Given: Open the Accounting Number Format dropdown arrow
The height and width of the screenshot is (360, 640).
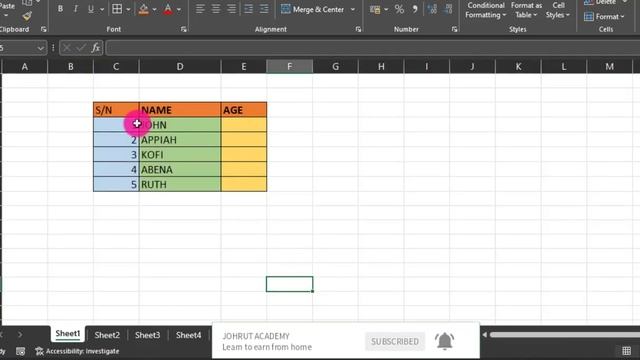Looking at the screenshot, I should (386, 9).
